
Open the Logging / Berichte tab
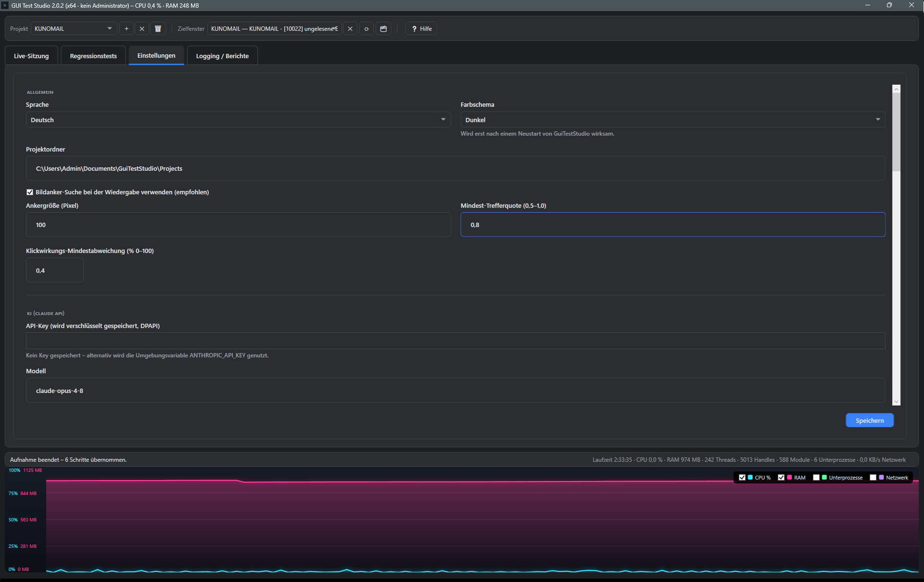pyautogui.click(x=222, y=56)
